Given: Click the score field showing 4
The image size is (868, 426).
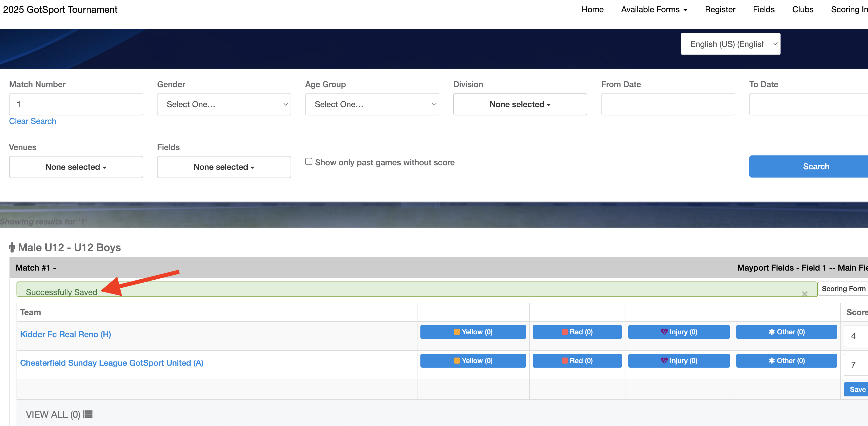Looking at the screenshot, I should (856, 336).
